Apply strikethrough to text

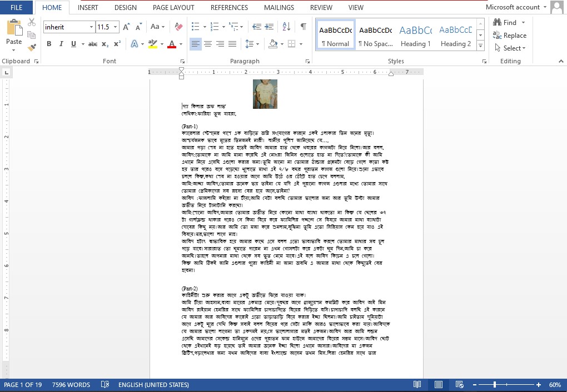(93, 43)
